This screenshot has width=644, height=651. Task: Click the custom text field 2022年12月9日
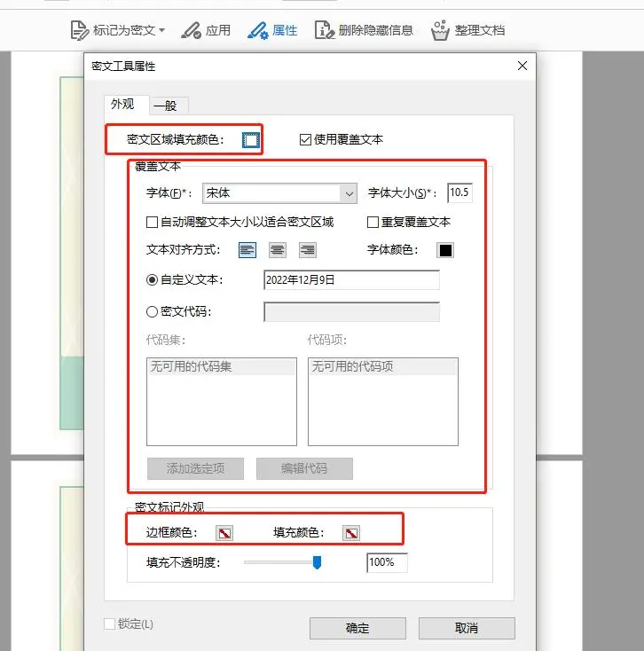(351, 280)
